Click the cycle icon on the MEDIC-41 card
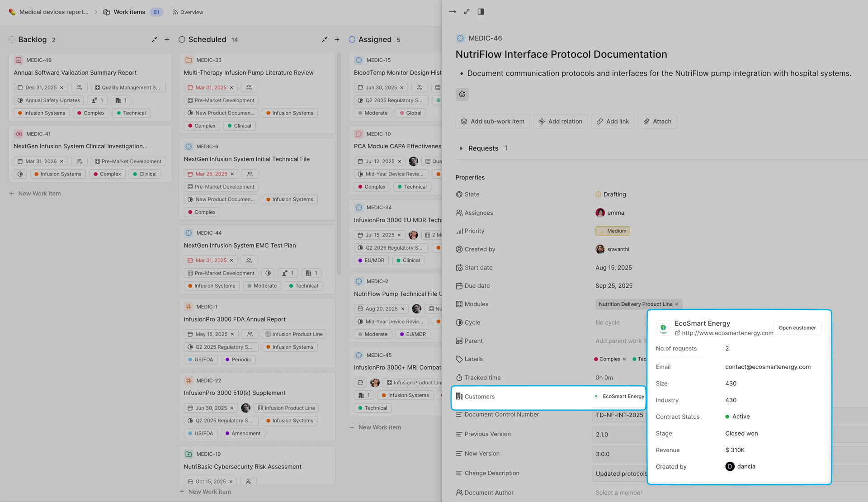This screenshot has width=868, height=502. tap(20, 174)
